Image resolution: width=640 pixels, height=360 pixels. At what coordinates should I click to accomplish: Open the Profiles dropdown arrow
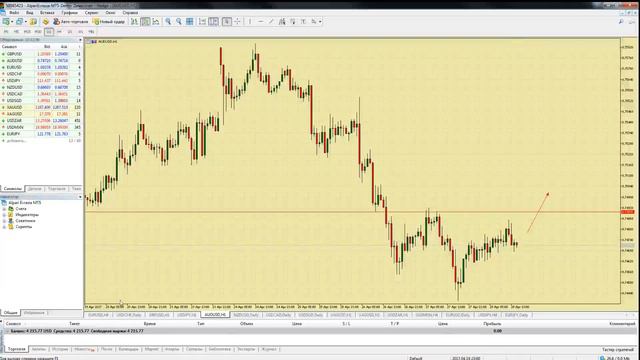25,22
